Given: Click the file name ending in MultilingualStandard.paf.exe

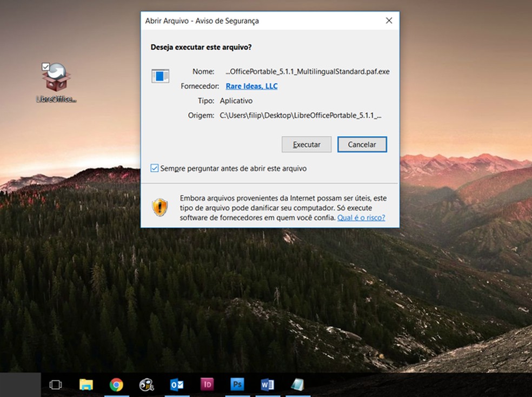Looking at the screenshot, I should (x=308, y=71).
